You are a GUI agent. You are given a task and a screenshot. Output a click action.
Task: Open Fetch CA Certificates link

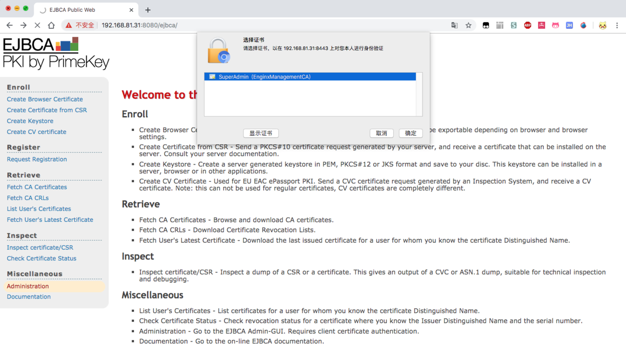(x=37, y=187)
